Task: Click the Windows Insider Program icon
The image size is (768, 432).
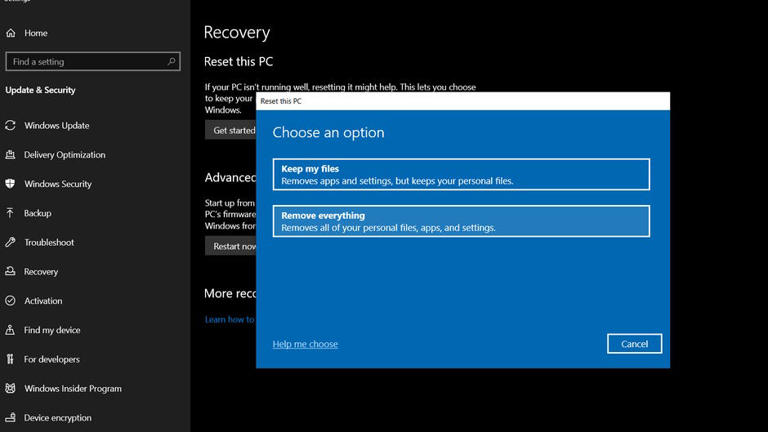Action: point(10,388)
